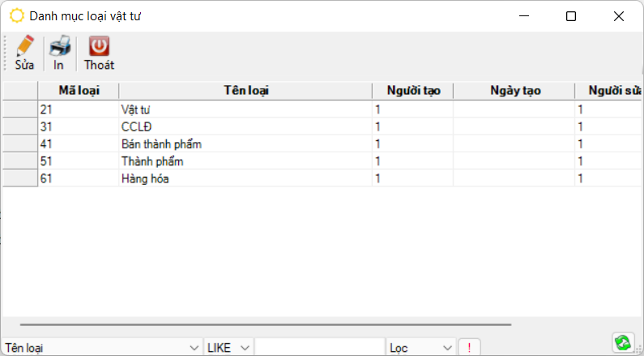Click the red exclamation mark button
Image resolution: width=644 pixels, height=356 pixels.
point(469,348)
